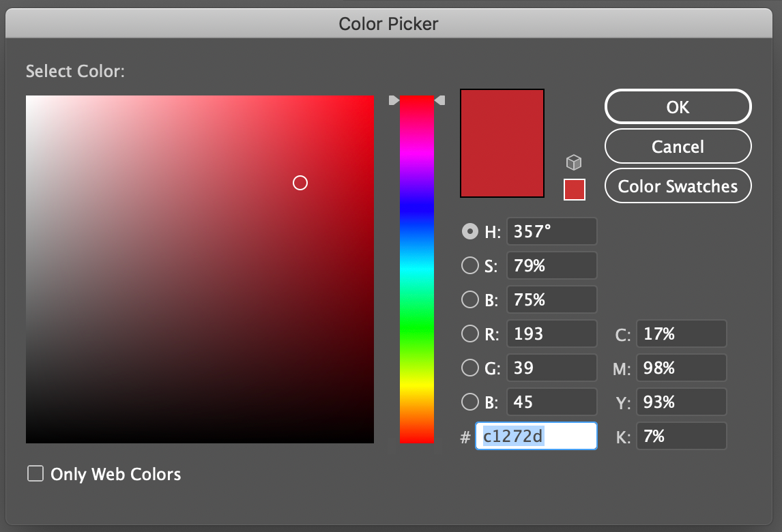The width and height of the screenshot is (782, 532).
Task: Enable the Only Web Colors checkbox
Action: pyautogui.click(x=35, y=473)
